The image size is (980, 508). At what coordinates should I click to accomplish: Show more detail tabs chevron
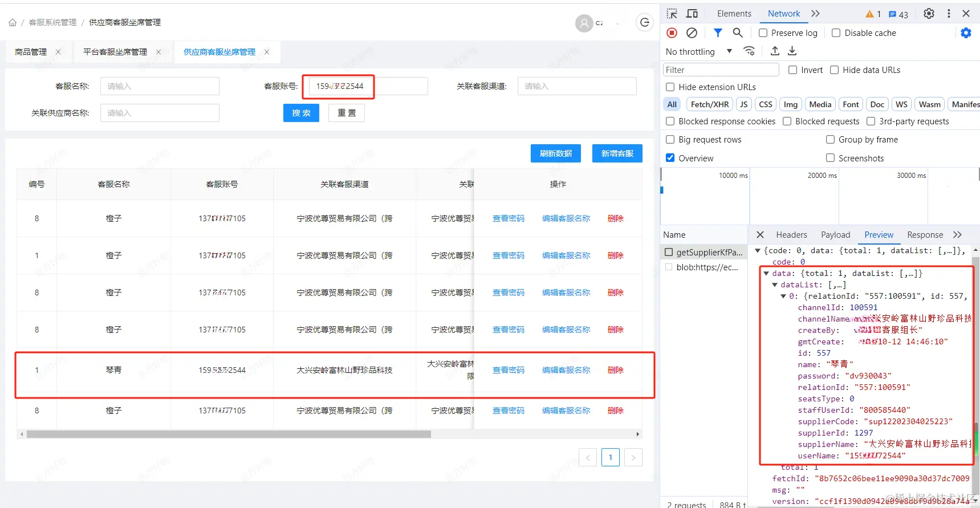957,235
